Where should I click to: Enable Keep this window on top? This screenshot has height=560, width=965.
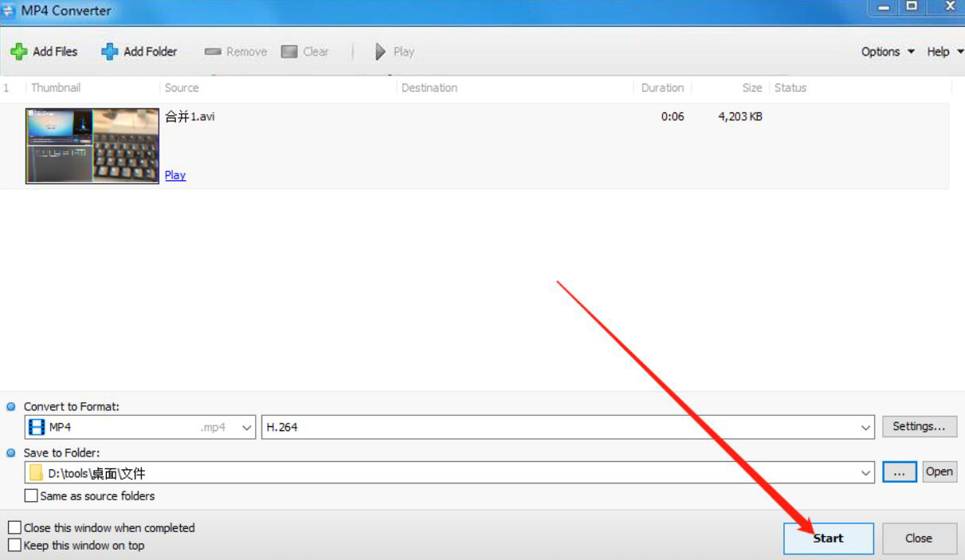(x=14, y=545)
